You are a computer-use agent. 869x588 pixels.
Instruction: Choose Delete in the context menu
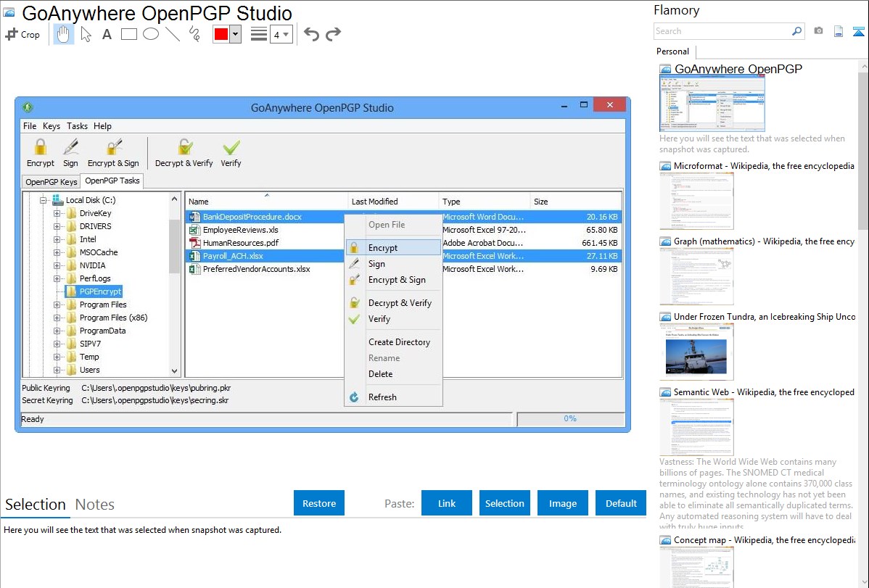[x=393, y=374]
